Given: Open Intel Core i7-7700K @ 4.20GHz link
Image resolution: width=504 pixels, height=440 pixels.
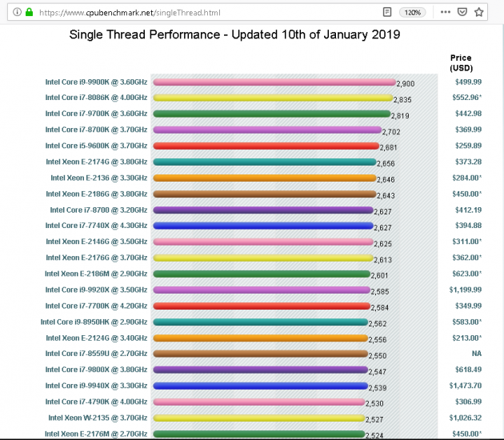Looking at the screenshot, I should (x=96, y=306).
